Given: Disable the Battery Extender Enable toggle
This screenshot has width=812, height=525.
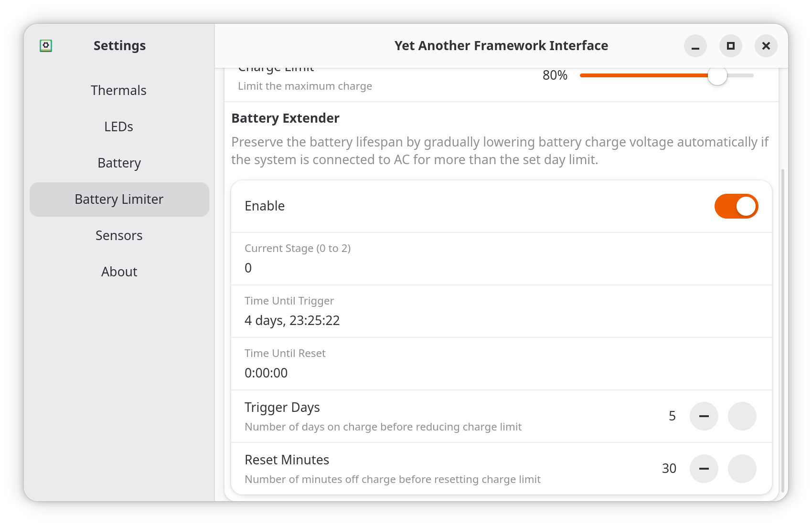Looking at the screenshot, I should (x=736, y=206).
